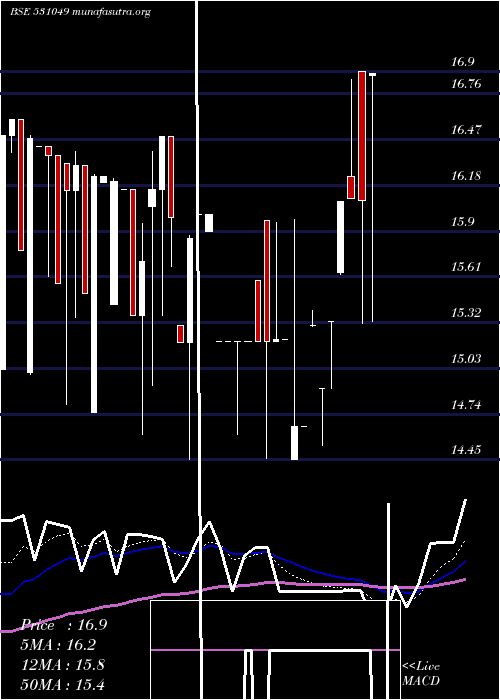Click the 15.9 price axis label
This screenshot has width=500, height=700.
tap(462, 222)
